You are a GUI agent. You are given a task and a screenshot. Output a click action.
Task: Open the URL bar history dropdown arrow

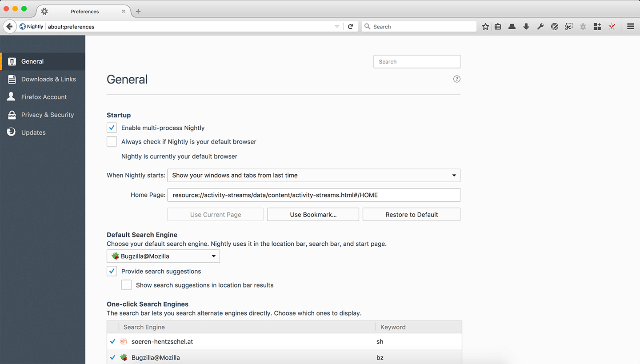[x=337, y=27]
